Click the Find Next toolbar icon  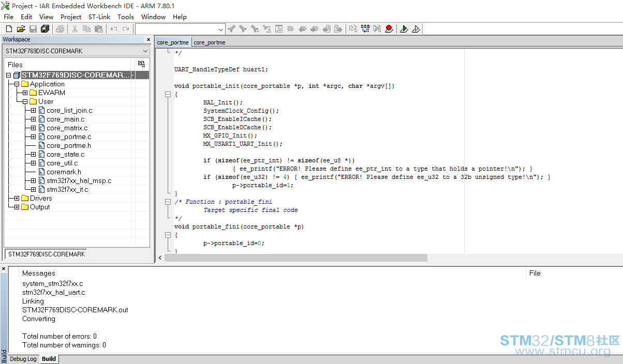pyautogui.click(x=243, y=29)
